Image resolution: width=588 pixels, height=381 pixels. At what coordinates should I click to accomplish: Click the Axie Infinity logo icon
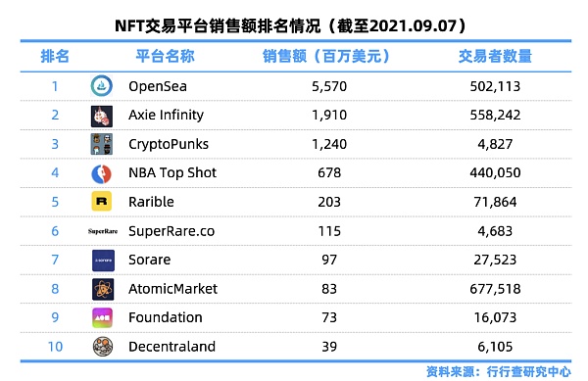[102, 117]
